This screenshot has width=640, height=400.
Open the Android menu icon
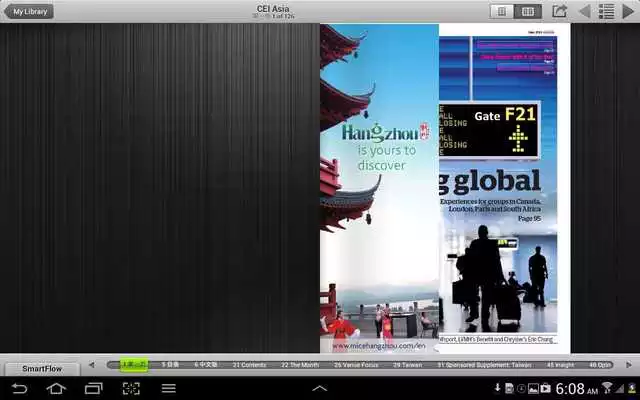(168, 388)
